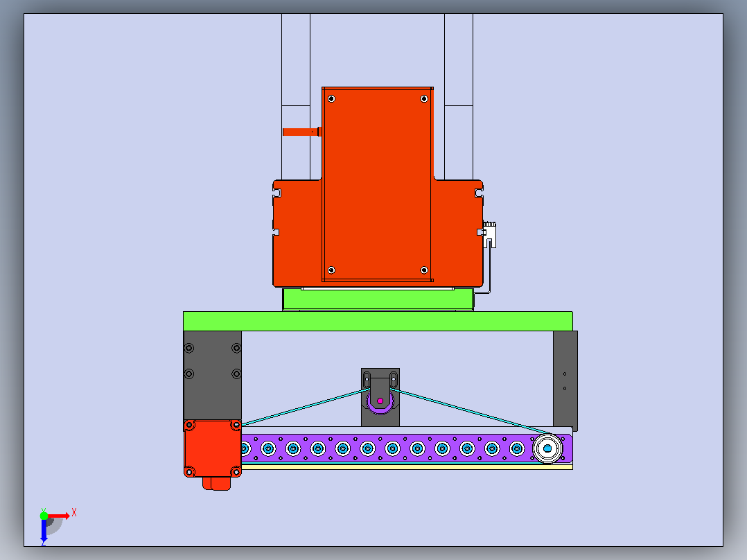Click the magenta center pin of the tensioner
Screen dimensions: 747x560
point(380,401)
